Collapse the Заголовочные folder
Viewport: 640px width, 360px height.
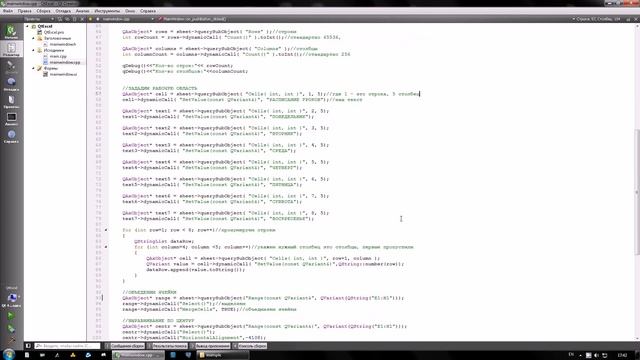coord(33,38)
